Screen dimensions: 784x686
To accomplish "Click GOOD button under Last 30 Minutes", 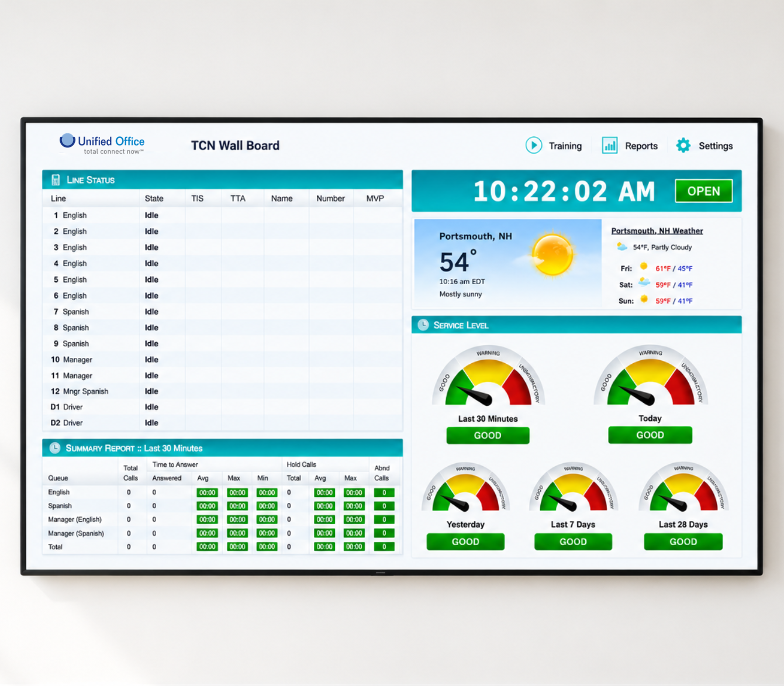I will coord(488,436).
